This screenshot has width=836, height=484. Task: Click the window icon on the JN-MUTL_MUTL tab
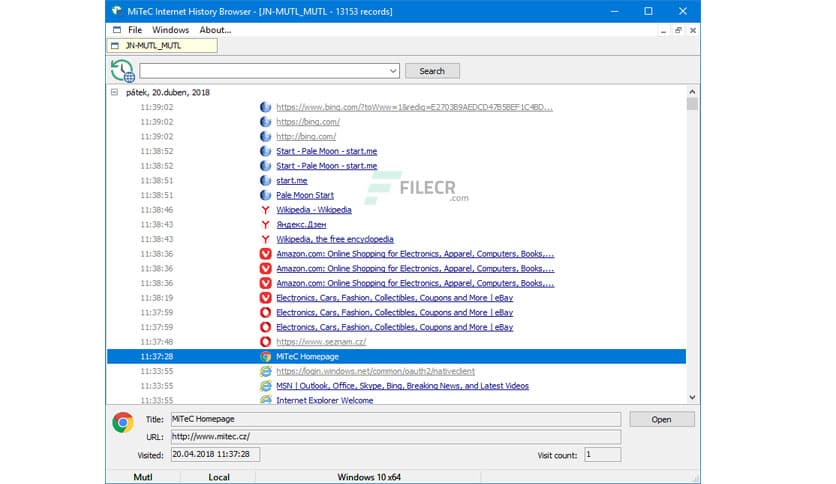click(115, 46)
